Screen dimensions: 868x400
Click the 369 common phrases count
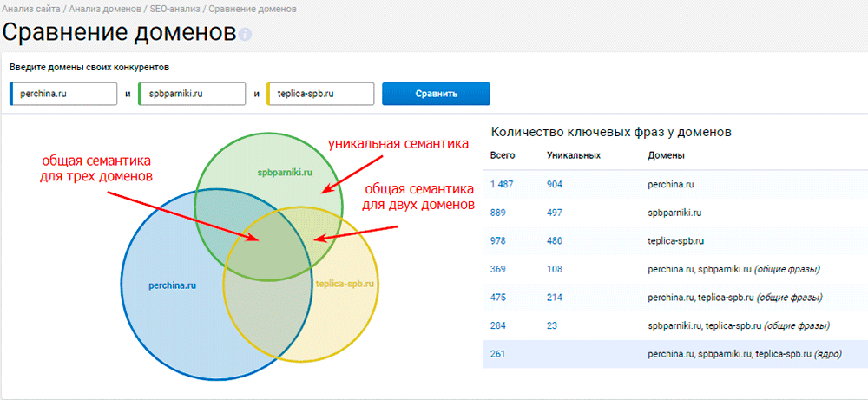497,270
